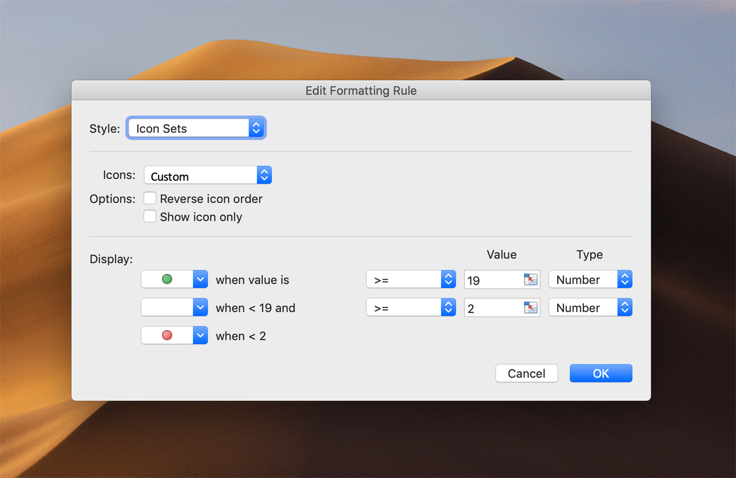Change first row Type from Number
Image resolution: width=736 pixels, height=478 pixels.
[x=590, y=280]
